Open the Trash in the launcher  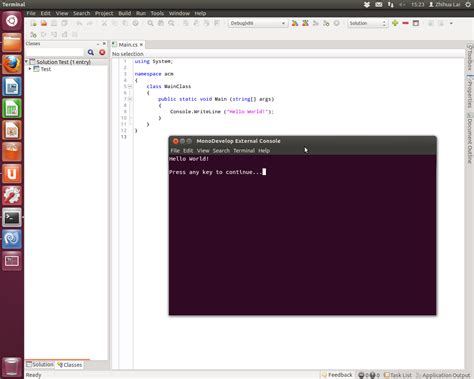pyautogui.click(x=12, y=367)
